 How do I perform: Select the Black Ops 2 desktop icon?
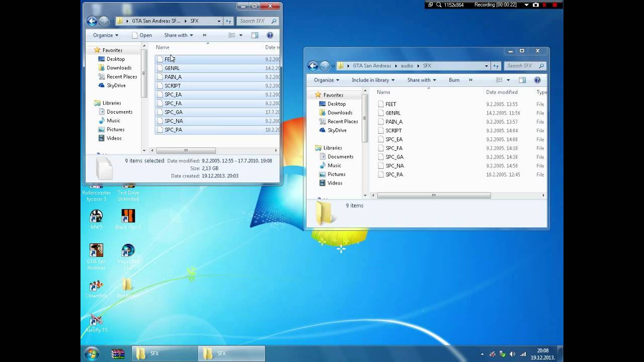(128, 219)
